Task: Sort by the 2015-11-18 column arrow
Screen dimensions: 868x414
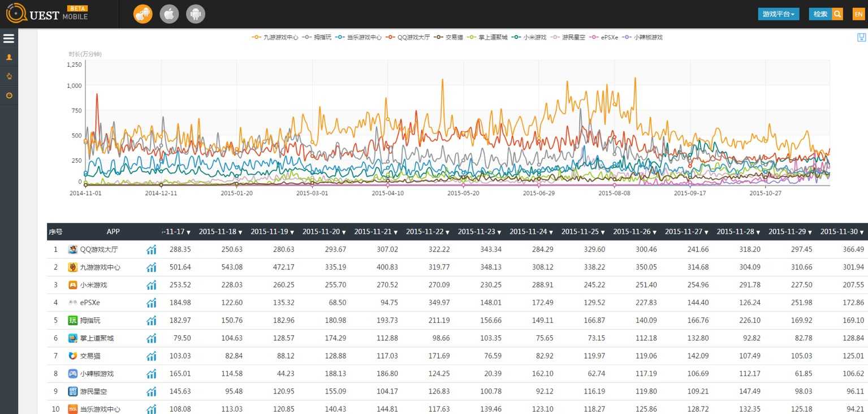Action: 240,232
